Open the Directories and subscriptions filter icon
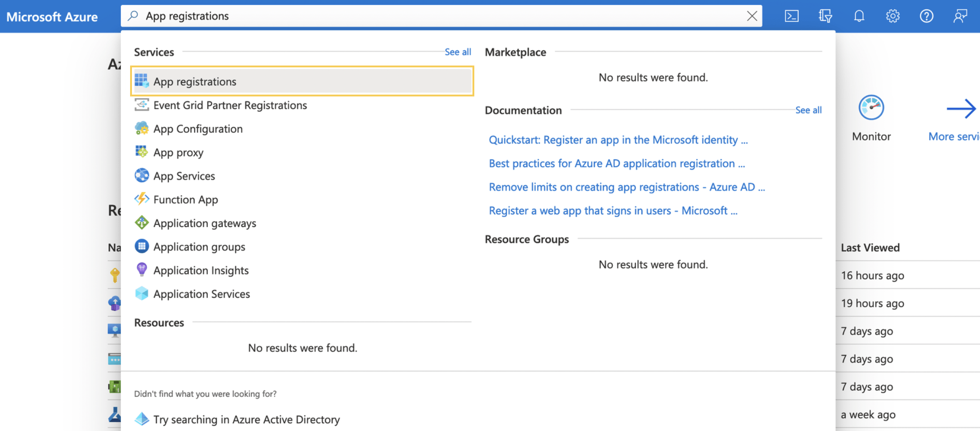Image resolution: width=980 pixels, height=431 pixels. pos(825,16)
